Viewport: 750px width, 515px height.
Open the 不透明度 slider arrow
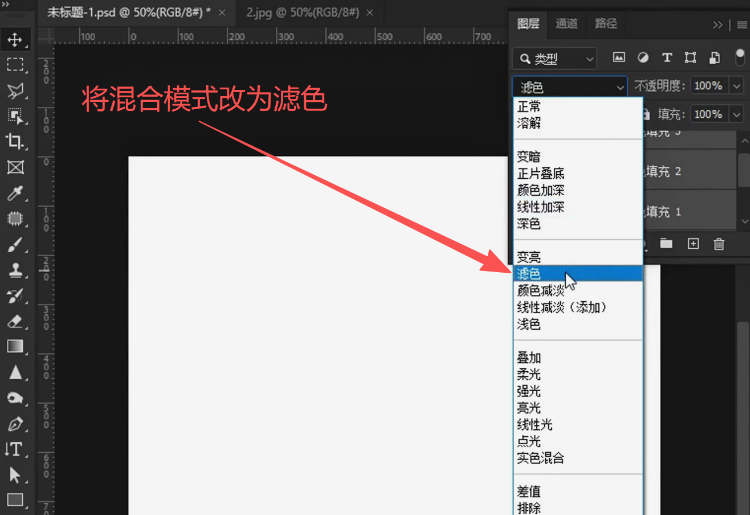click(737, 86)
